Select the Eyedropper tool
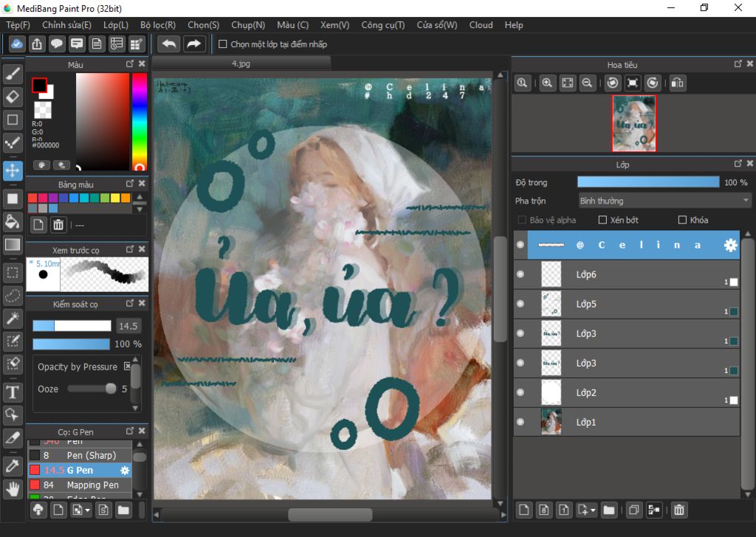Viewport: 756px width, 537px height. click(x=13, y=466)
